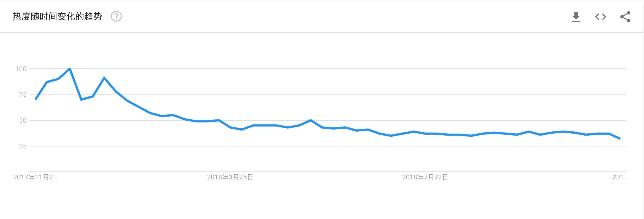Share the trend chart
Image resolution: width=644 pixels, height=219 pixels.
625,17
